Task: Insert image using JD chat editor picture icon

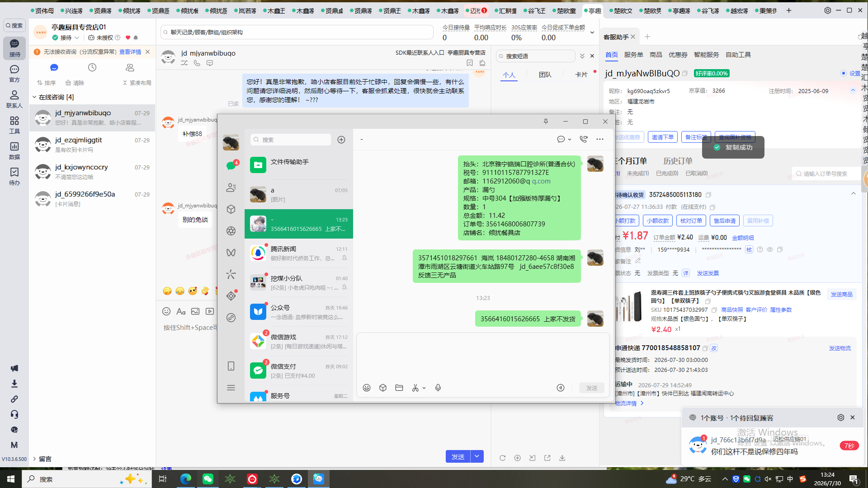Action: pos(195,311)
